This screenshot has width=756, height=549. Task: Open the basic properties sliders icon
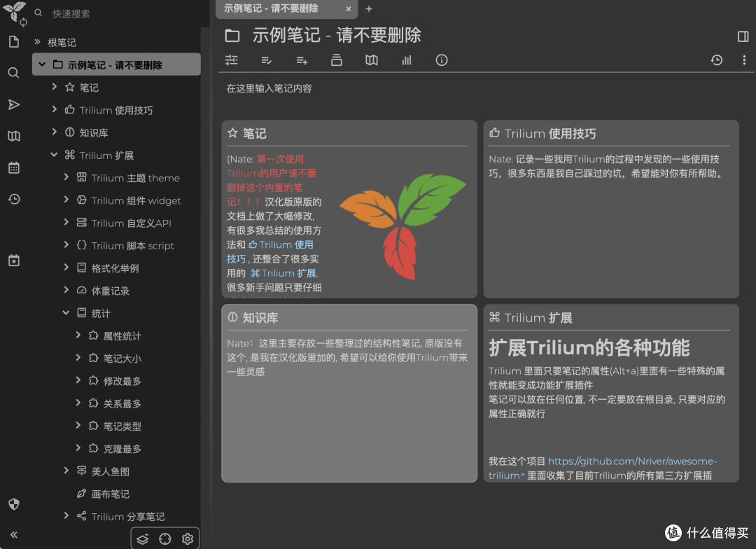coord(232,60)
